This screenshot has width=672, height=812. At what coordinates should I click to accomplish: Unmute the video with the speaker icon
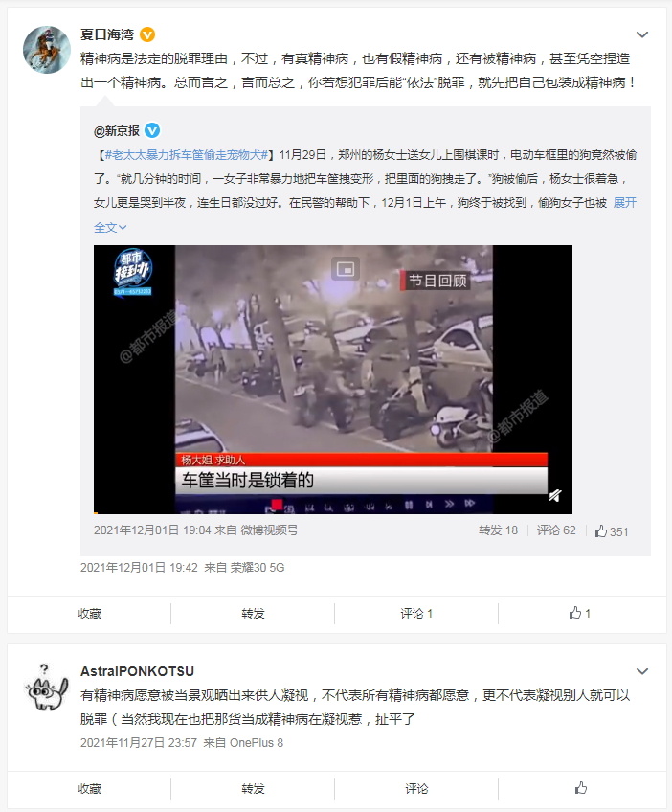tap(555, 496)
